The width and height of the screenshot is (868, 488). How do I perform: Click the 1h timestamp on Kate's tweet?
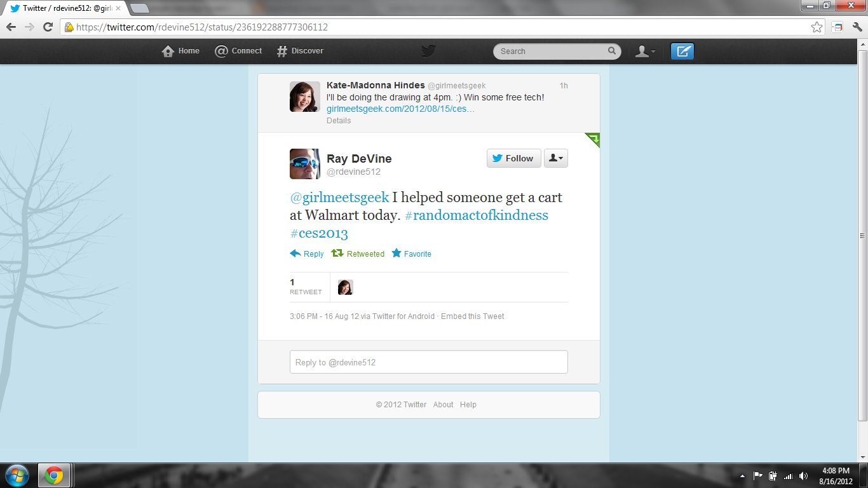[564, 85]
